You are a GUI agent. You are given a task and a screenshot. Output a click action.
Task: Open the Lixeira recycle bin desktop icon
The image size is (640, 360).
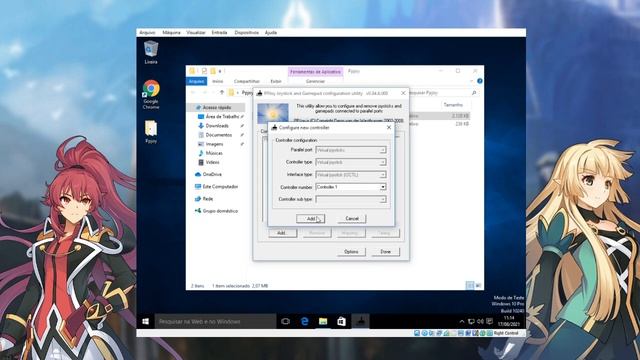(151, 52)
